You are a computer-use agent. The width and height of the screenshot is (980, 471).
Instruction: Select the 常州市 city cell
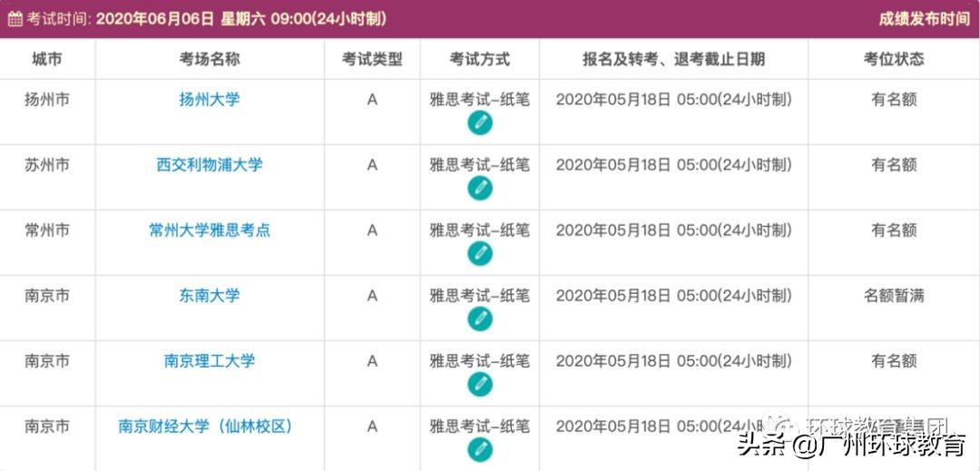click(x=47, y=231)
